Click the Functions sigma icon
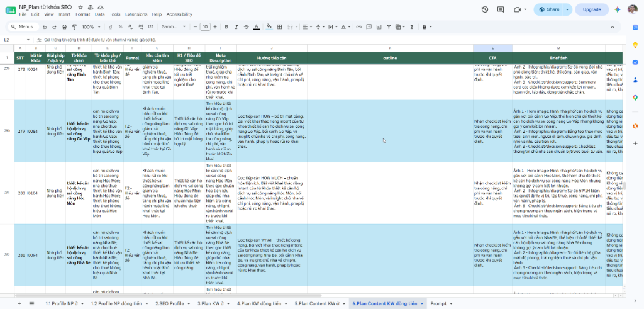 [x=411, y=26]
